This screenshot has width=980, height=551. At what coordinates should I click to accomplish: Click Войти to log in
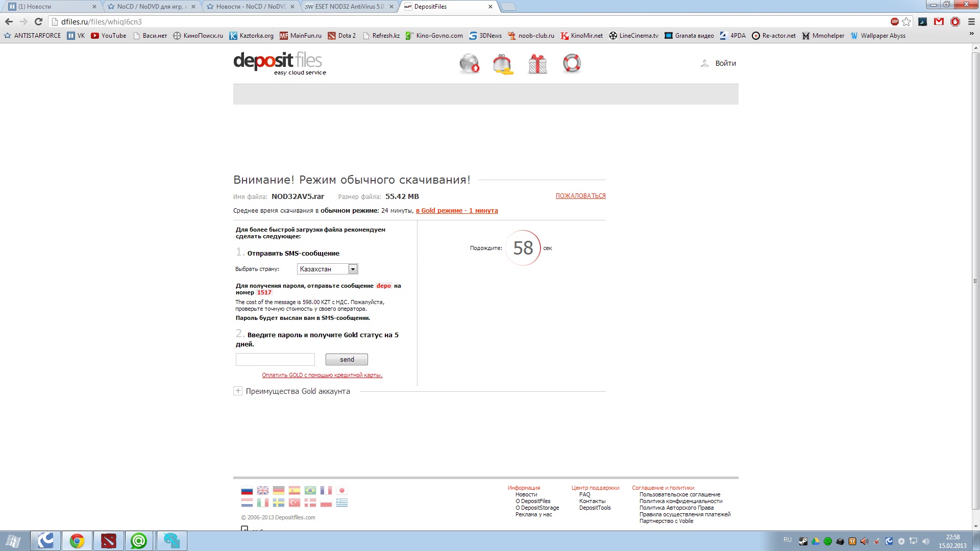point(725,63)
